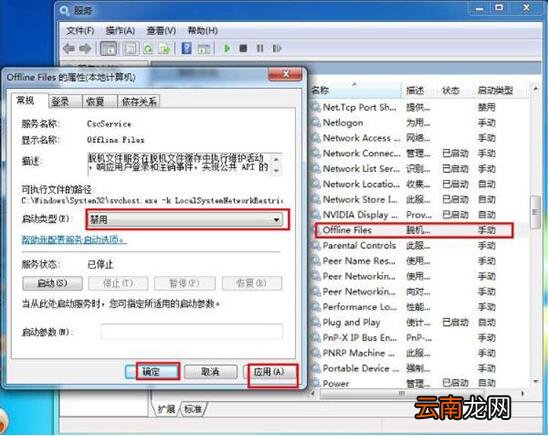Pause service with the pause icon

tap(260, 48)
